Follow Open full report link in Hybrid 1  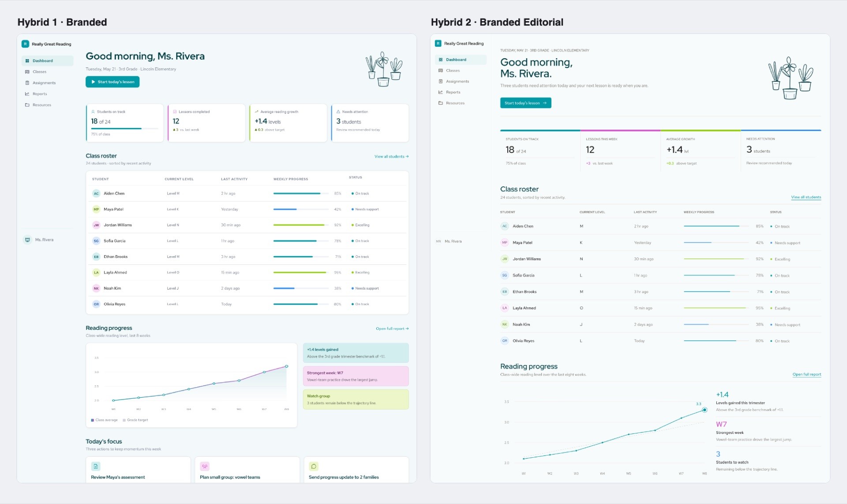(392, 329)
